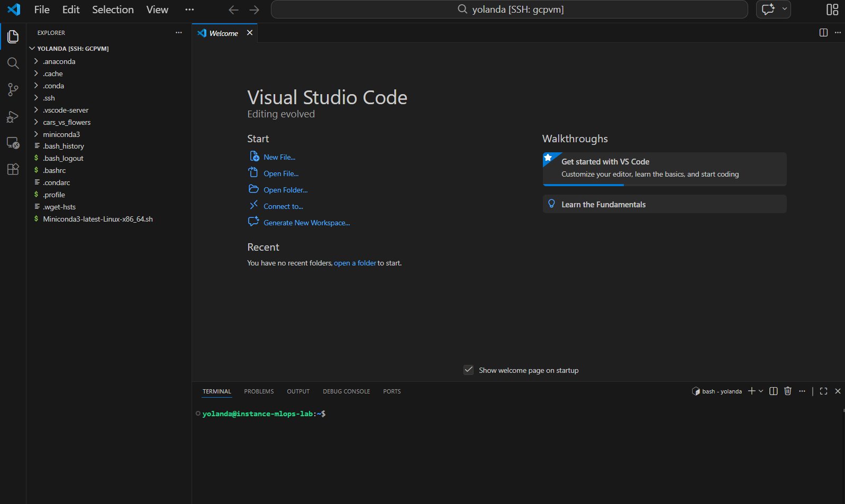Image resolution: width=845 pixels, height=504 pixels.
Task: Expand the cars_vs_flowers folder
Action: tap(67, 122)
